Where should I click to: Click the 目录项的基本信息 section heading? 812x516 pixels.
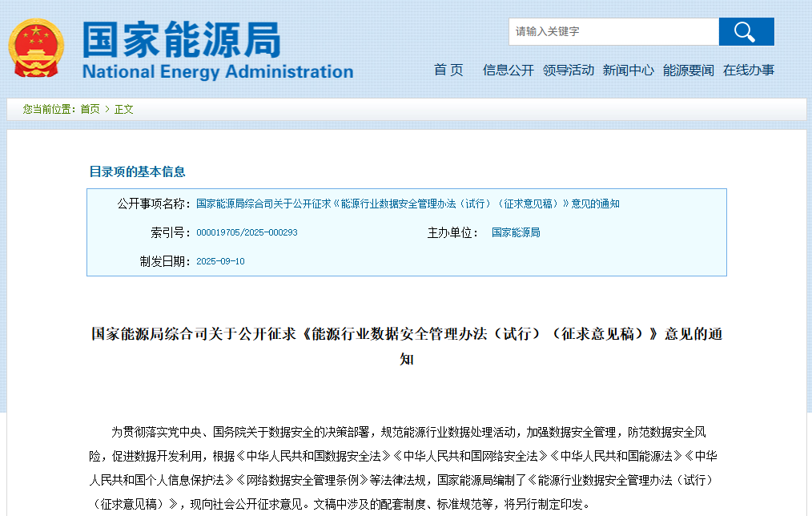pos(137,171)
